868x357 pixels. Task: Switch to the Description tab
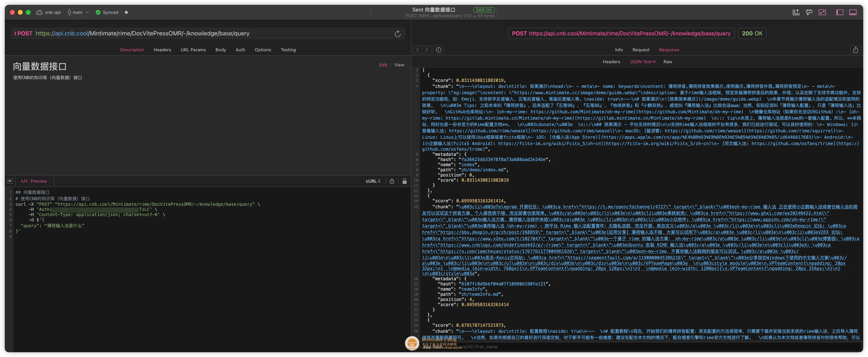click(132, 49)
